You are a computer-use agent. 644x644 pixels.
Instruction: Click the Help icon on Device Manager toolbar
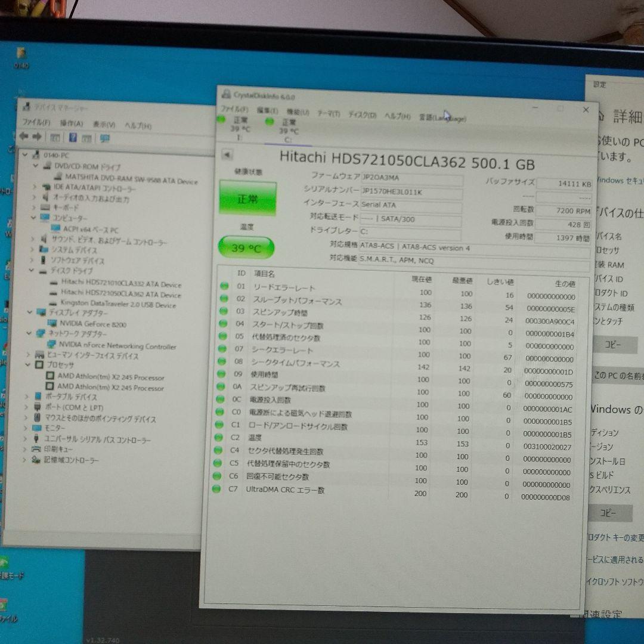tap(72, 137)
